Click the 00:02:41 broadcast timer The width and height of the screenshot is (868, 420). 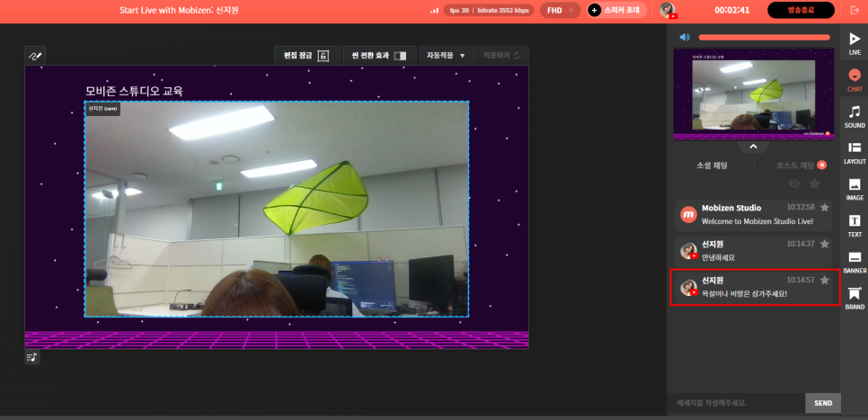coord(733,10)
